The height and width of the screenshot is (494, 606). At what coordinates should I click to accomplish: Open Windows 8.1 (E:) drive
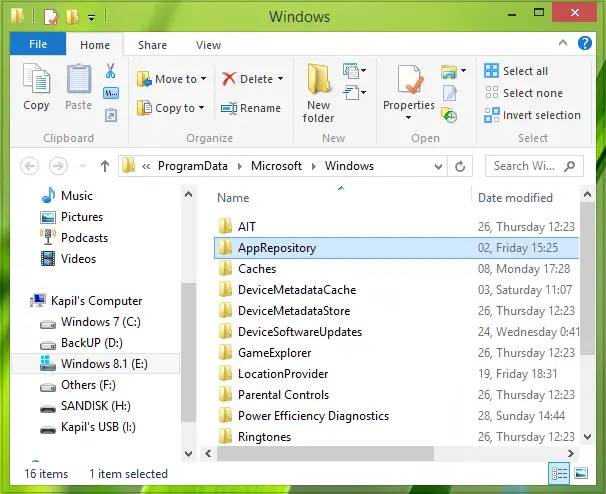96,364
